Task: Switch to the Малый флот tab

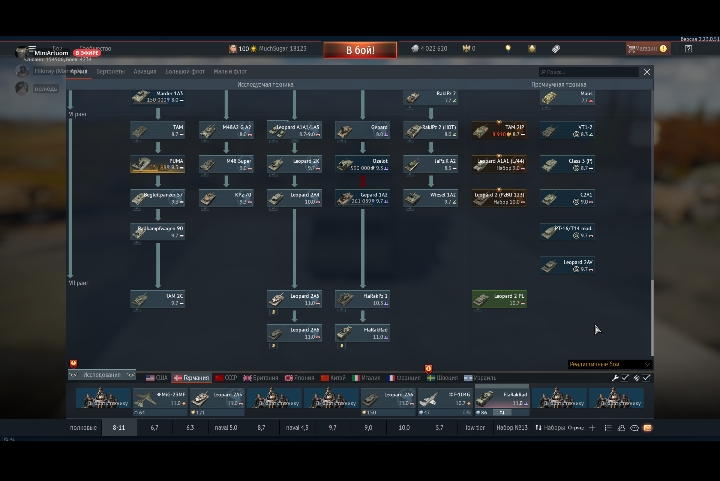Action: (x=230, y=72)
